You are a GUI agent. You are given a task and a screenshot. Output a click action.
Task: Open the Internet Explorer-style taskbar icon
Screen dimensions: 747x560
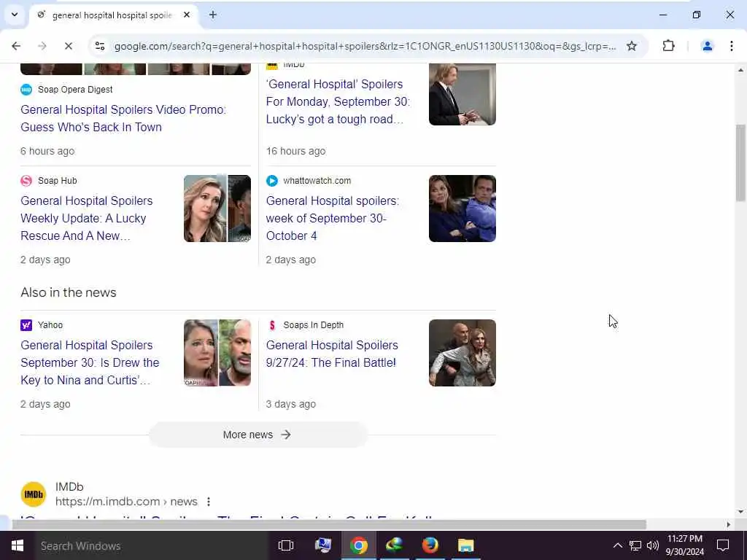click(x=394, y=545)
